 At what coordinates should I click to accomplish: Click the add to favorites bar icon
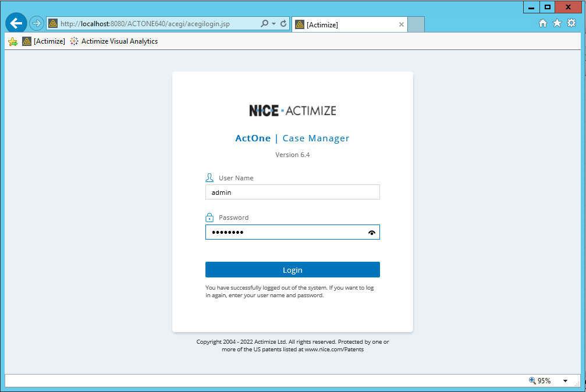(x=13, y=41)
